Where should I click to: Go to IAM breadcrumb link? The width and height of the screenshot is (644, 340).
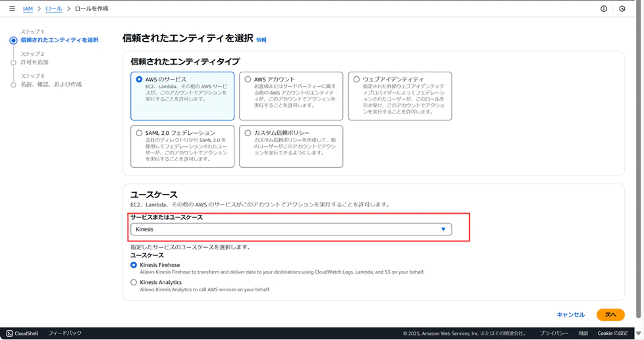(x=28, y=9)
